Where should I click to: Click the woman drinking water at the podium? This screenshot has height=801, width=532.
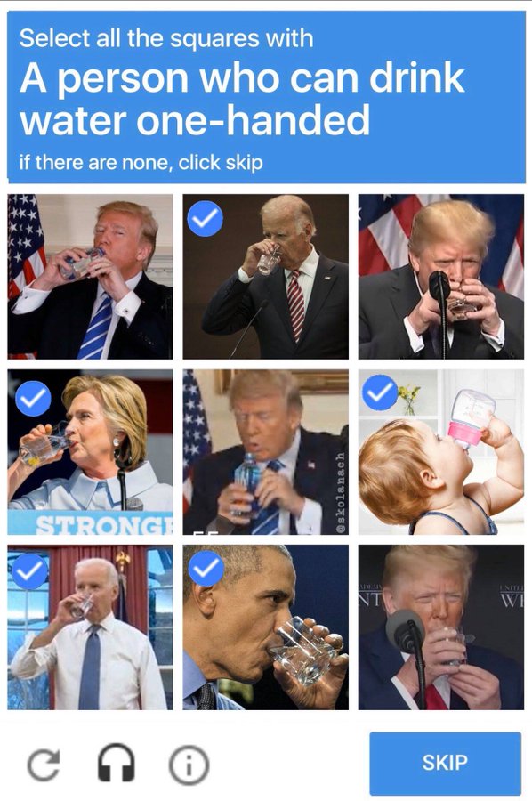(91, 452)
